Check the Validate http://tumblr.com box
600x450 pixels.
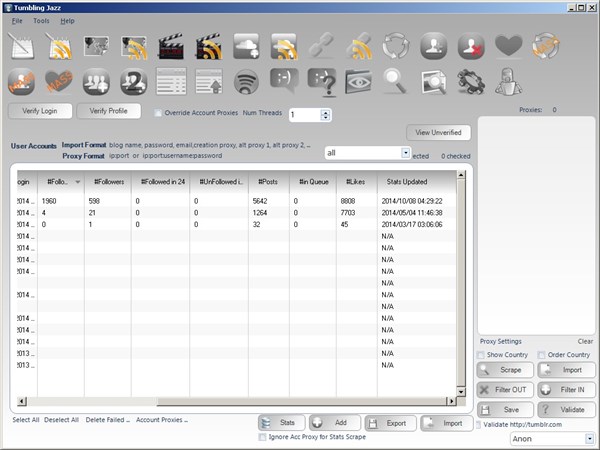[x=479, y=424]
